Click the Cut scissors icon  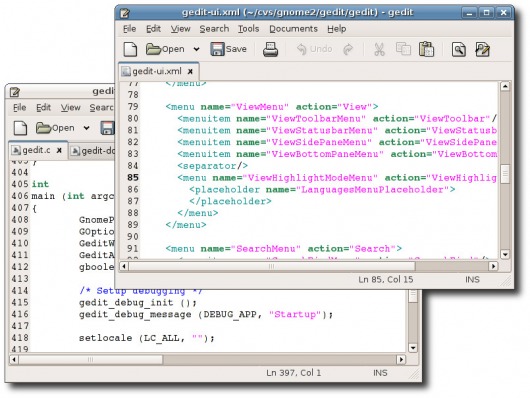click(x=379, y=49)
